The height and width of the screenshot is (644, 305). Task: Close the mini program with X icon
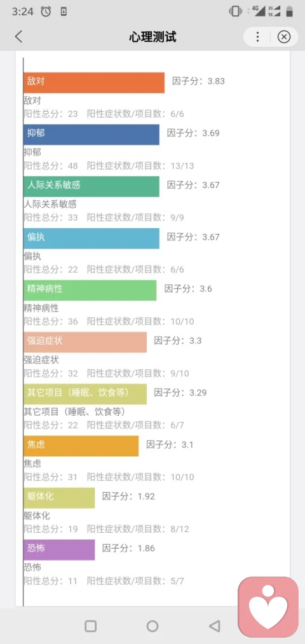coord(283,37)
